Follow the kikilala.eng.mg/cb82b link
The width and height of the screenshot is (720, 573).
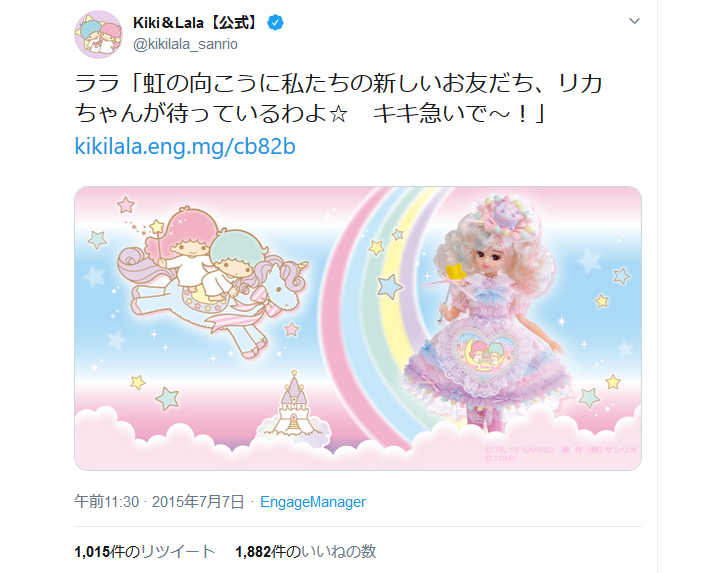tap(185, 147)
